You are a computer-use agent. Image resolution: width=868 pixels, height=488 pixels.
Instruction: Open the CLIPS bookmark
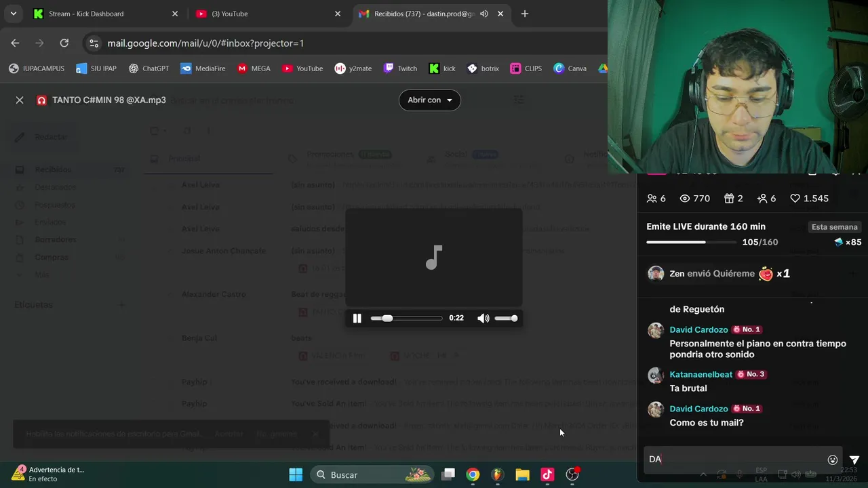pyautogui.click(x=526, y=68)
